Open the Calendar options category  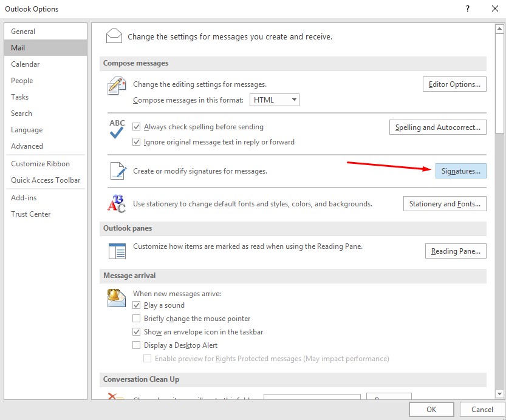click(46, 64)
